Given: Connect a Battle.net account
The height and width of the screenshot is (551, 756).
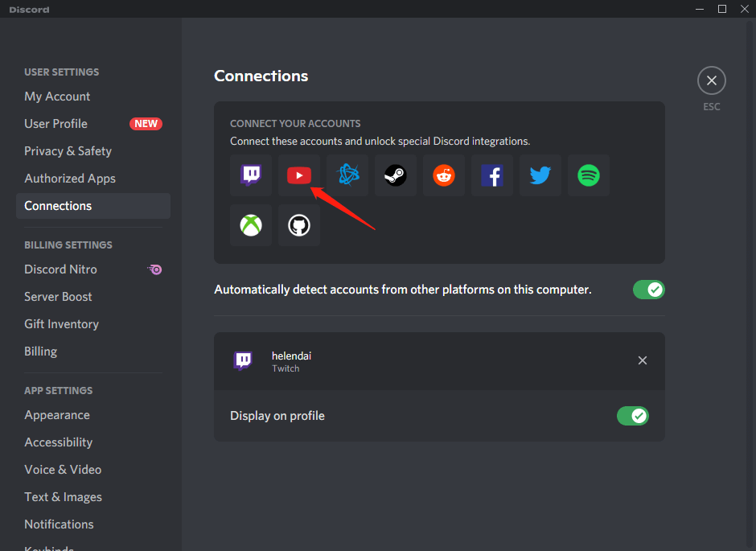Looking at the screenshot, I should [347, 175].
